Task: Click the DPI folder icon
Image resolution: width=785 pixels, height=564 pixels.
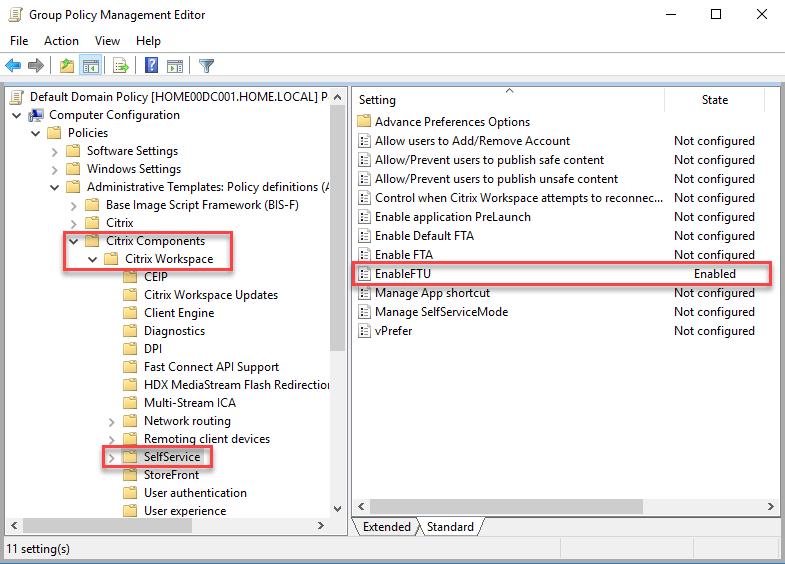Action: (x=130, y=349)
